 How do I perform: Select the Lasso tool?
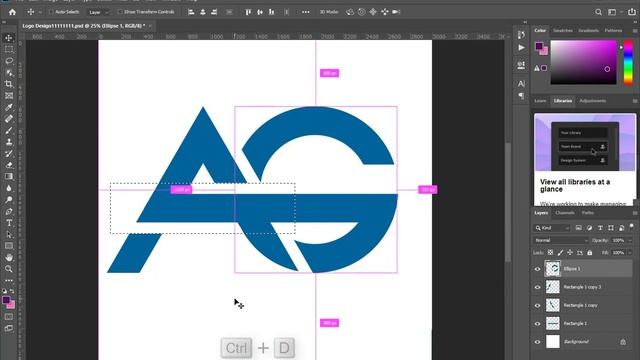pos(9,61)
